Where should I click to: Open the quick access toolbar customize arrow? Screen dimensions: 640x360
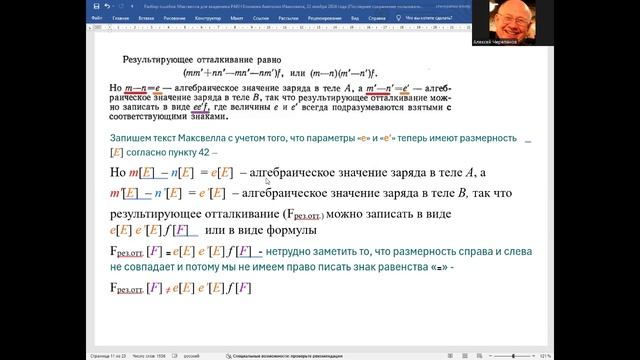pos(132,6)
